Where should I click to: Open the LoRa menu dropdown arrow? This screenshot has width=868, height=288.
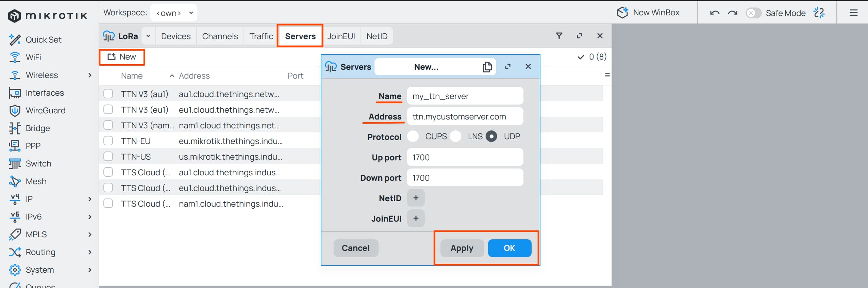(x=148, y=36)
